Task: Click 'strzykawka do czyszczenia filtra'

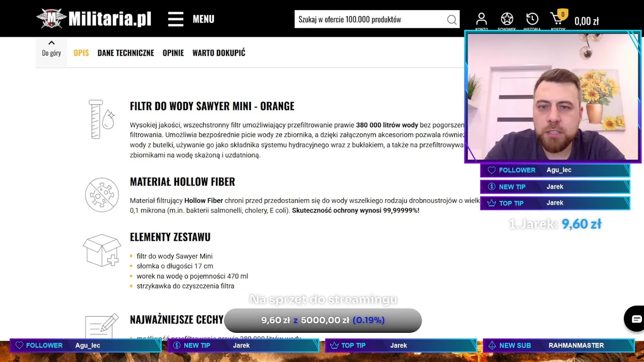Action: coord(185,286)
